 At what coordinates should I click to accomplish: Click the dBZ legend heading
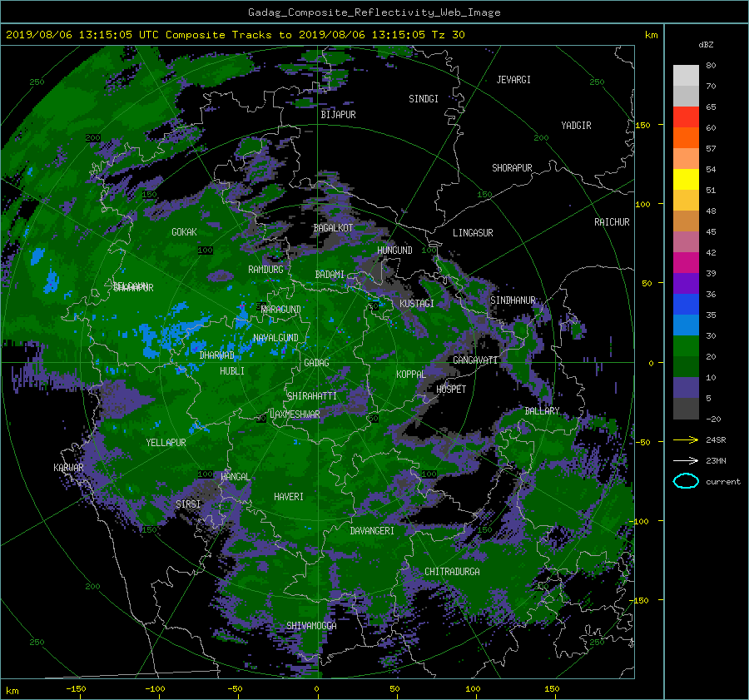(x=706, y=44)
